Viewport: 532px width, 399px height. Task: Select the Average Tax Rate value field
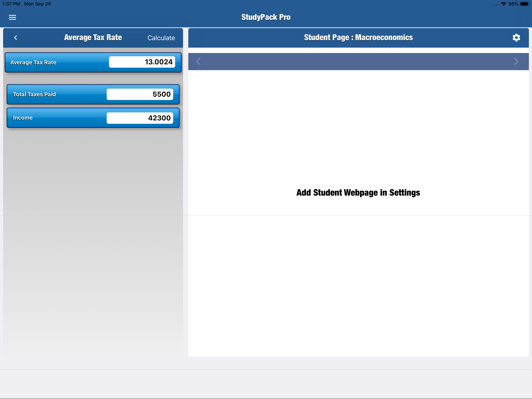(x=142, y=62)
